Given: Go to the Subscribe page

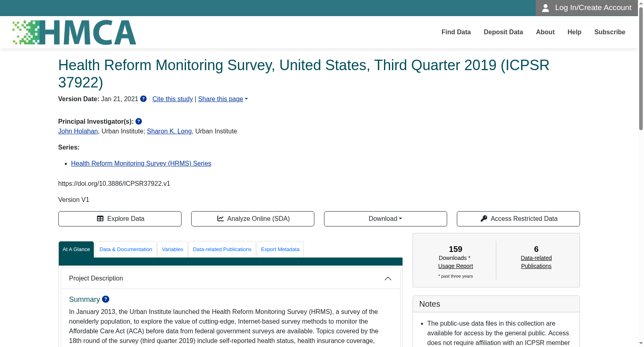Looking at the screenshot, I should [610, 32].
